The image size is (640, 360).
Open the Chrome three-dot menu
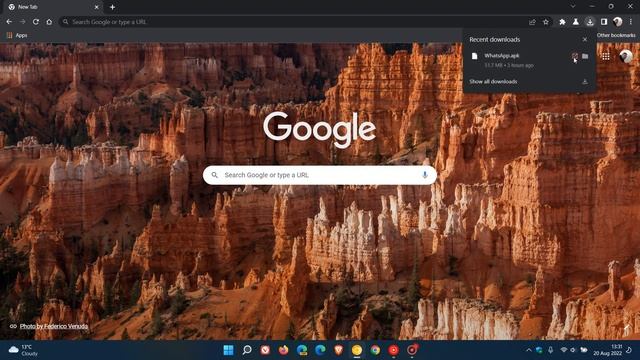pyautogui.click(x=631, y=22)
